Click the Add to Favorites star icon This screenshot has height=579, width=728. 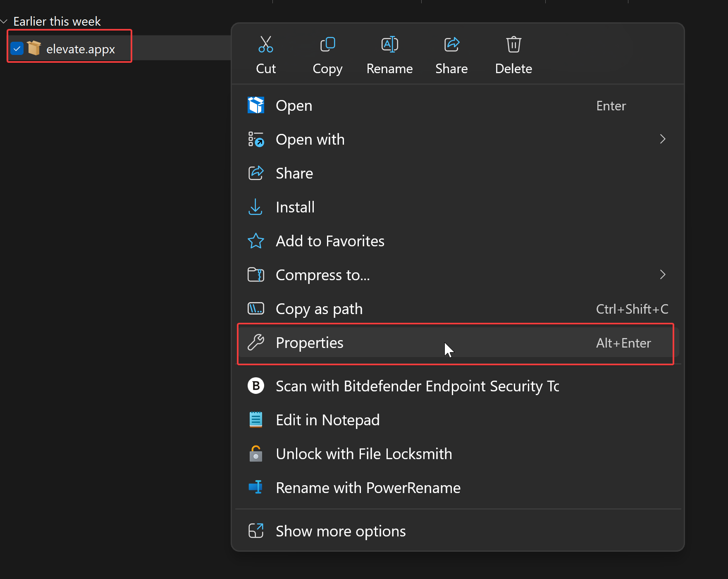click(256, 241)
